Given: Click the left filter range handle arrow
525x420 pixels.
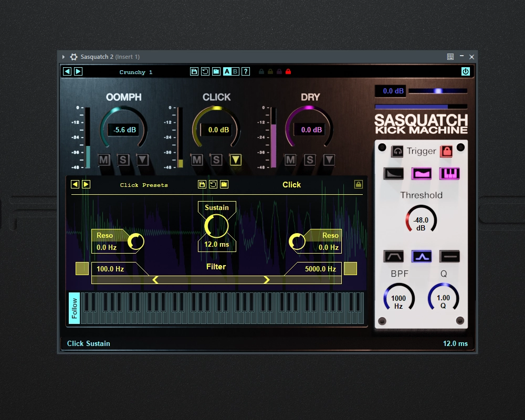Looking at the screenshot, I should 155,280.
